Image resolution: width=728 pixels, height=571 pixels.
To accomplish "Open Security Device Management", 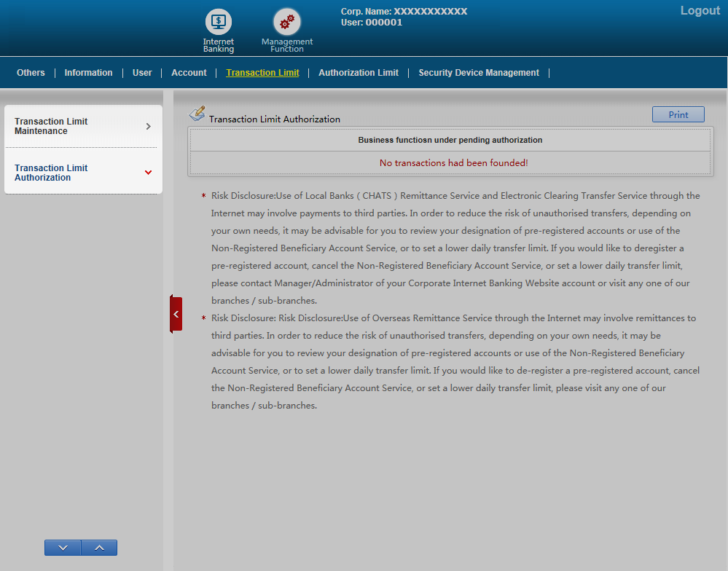I will click(479, 73).
